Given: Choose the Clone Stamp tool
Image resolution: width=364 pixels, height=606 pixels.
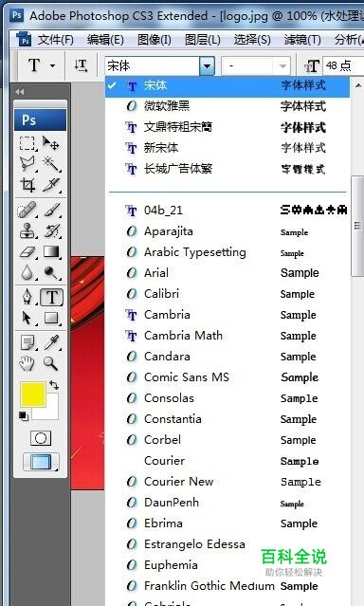Looking at the screenshot, I should click(27, 230).
